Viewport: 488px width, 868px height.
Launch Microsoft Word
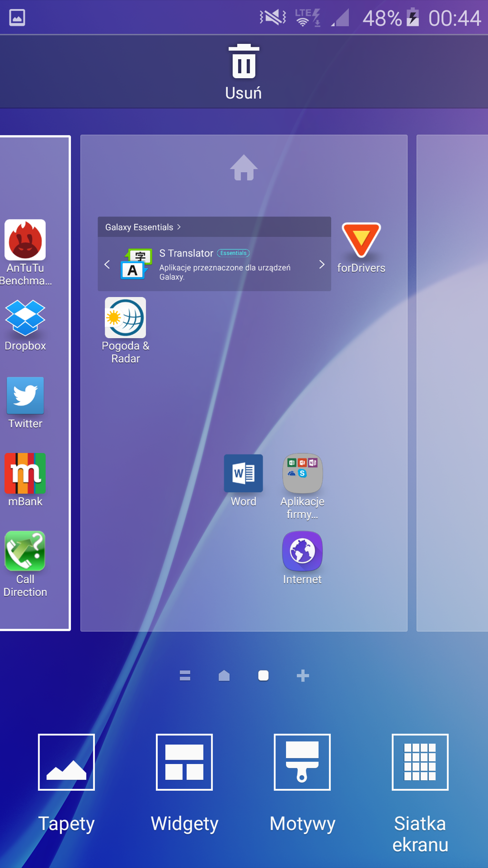pos(243,474)
